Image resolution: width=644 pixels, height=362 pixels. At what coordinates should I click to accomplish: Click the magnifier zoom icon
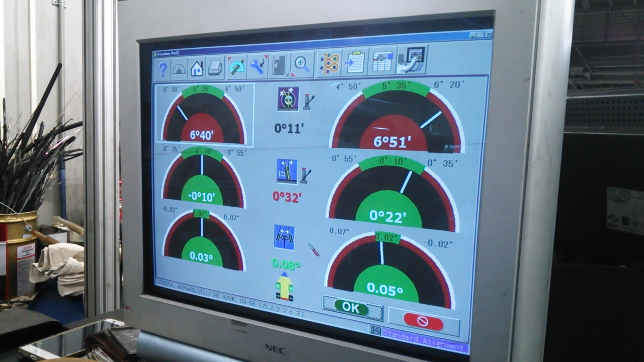302,64
